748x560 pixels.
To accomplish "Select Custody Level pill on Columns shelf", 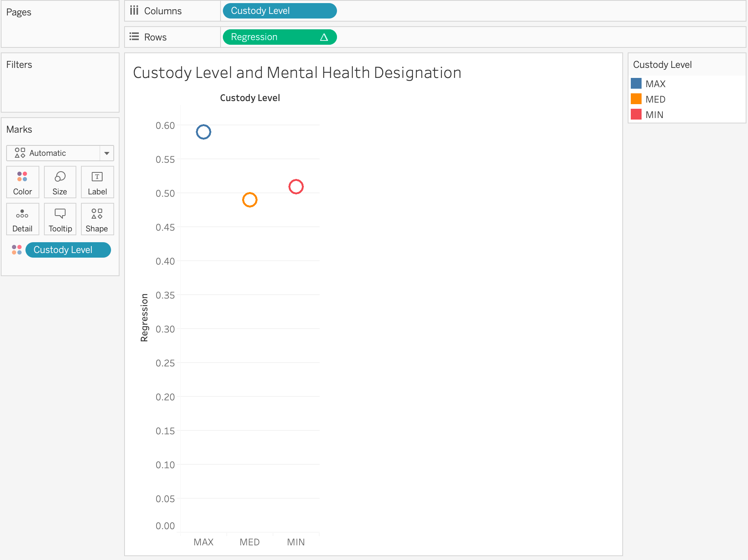I will point(279,11).
